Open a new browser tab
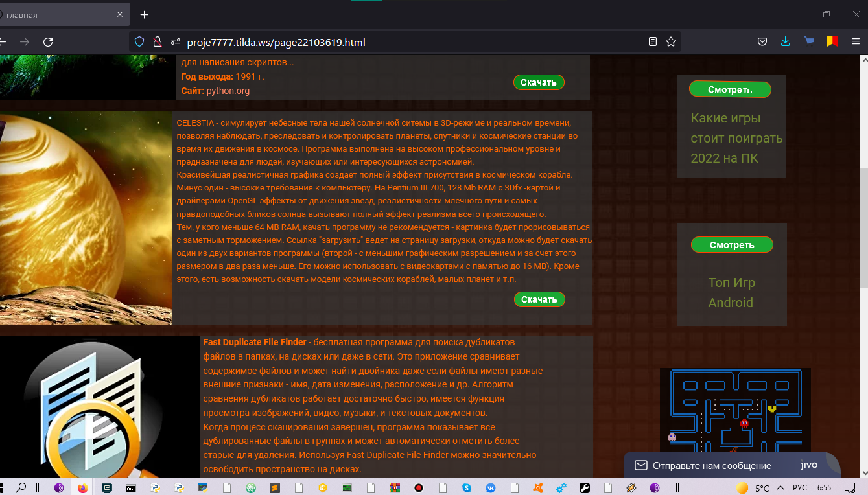Viewport: 868px width, 495px height. click(145, 15)
